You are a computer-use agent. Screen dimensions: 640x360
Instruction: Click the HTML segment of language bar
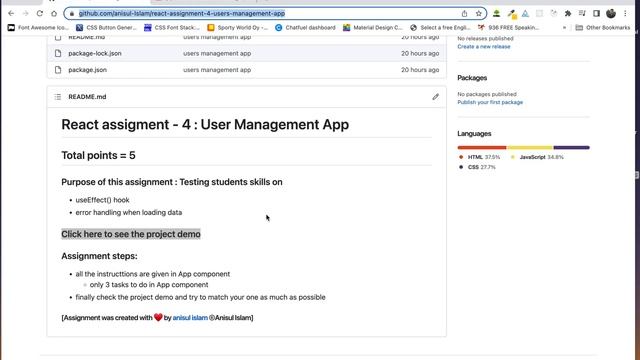coord(482,147)
